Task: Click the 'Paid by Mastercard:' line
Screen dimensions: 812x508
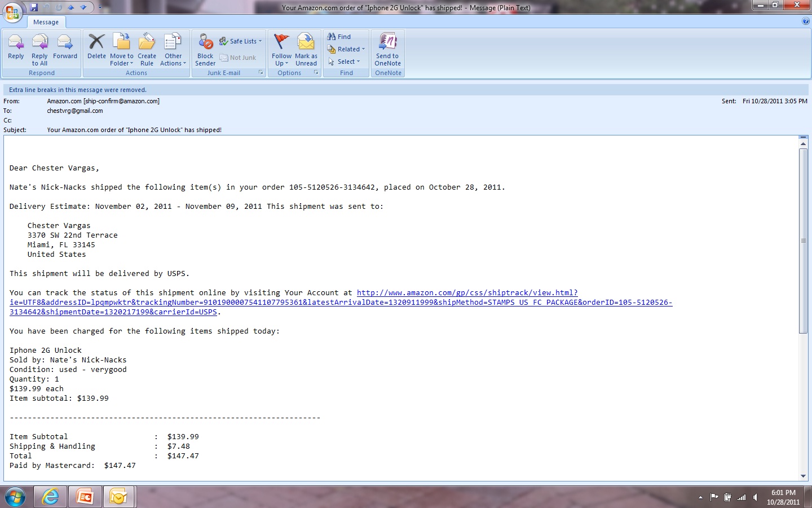Action: tap(73, 466)
